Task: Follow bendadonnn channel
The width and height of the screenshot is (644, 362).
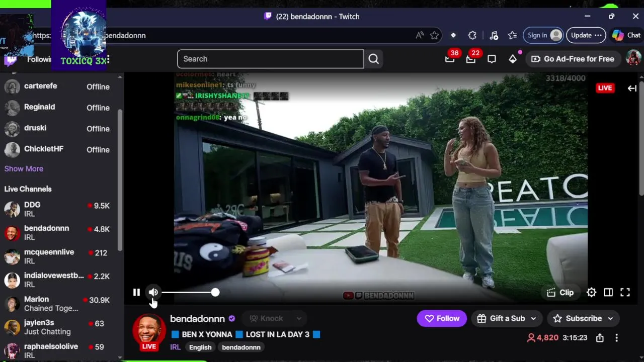Action: (x=442, y=318)
